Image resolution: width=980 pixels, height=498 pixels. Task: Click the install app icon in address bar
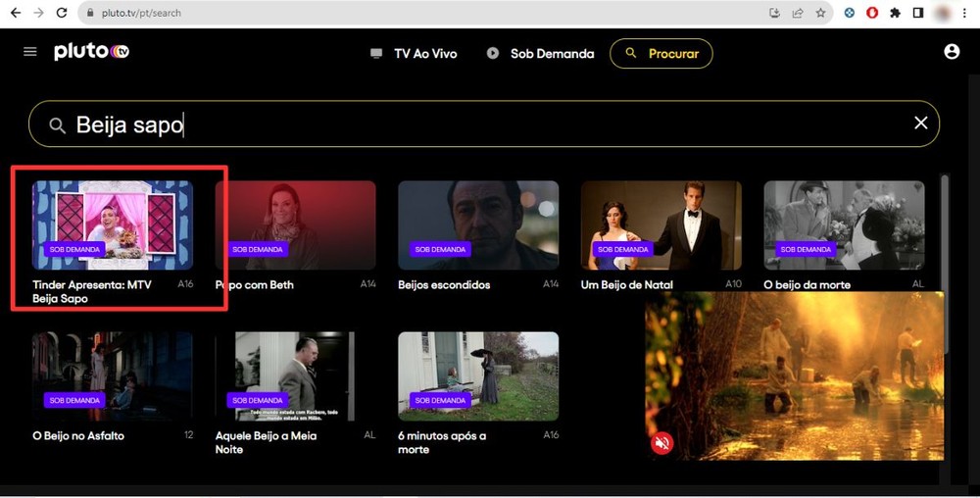pyautogui.click(x=774, y=13)
